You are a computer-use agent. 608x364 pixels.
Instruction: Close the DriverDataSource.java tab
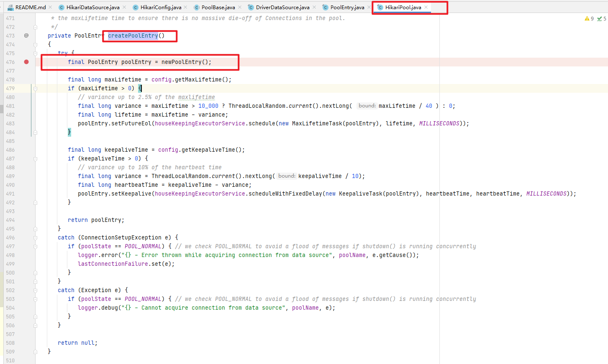tap(314, 7)
